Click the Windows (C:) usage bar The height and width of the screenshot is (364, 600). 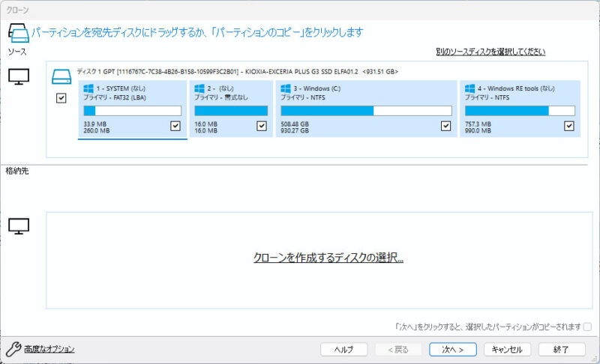(366, 110)
